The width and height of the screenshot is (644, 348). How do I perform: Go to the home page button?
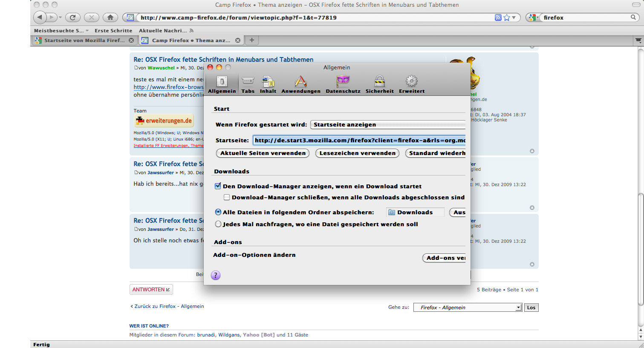point(110,17)
